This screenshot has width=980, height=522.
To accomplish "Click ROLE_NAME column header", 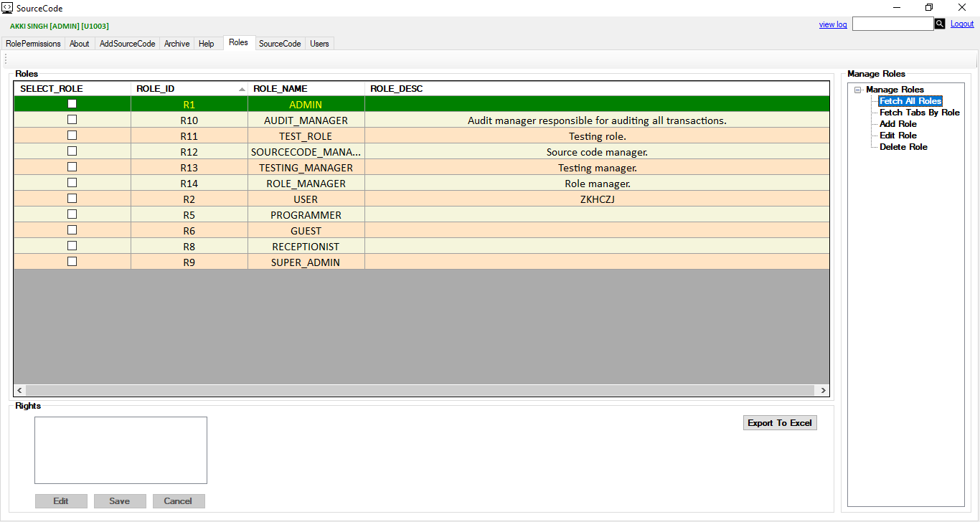I will [306, 89].
